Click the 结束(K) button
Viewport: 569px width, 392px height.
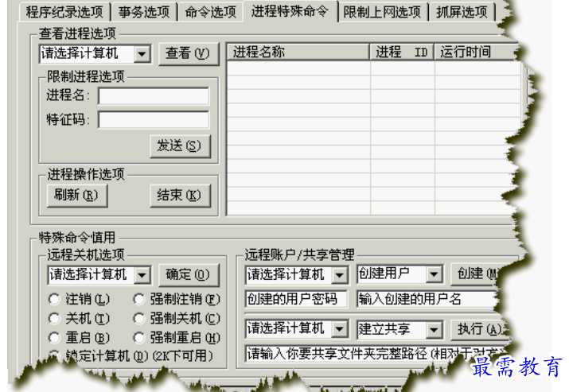181,196
